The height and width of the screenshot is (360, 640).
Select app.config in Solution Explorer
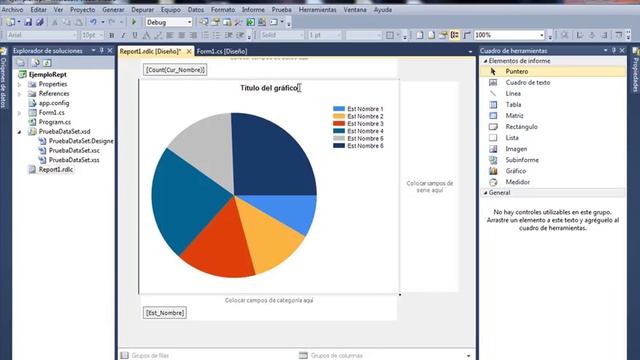[54, 103]
